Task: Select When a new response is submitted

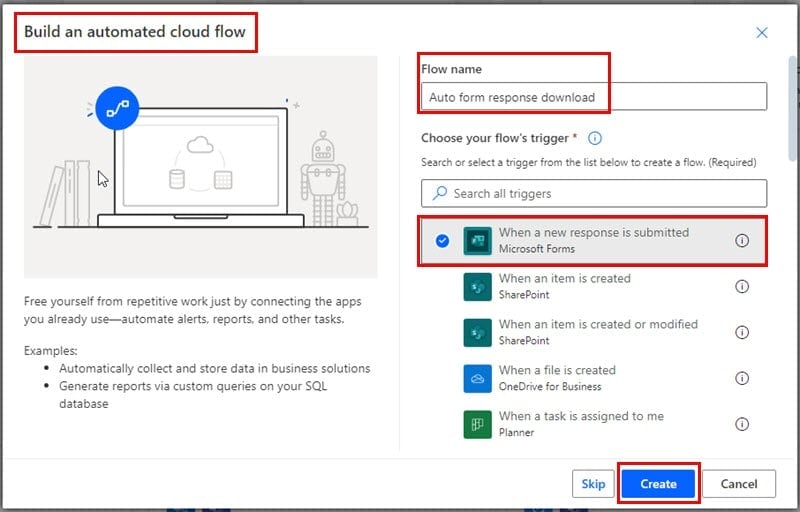Action: (x=593, y=241)
